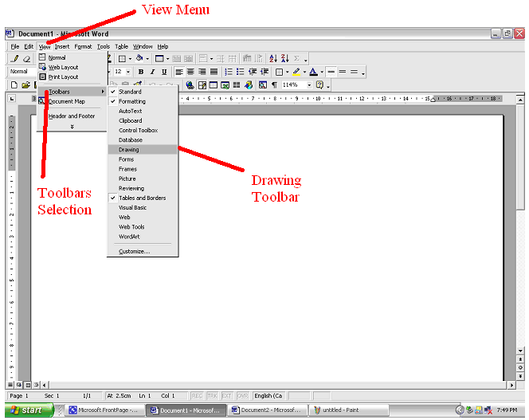Click the Increase Indent icon

tap(264, 72)
